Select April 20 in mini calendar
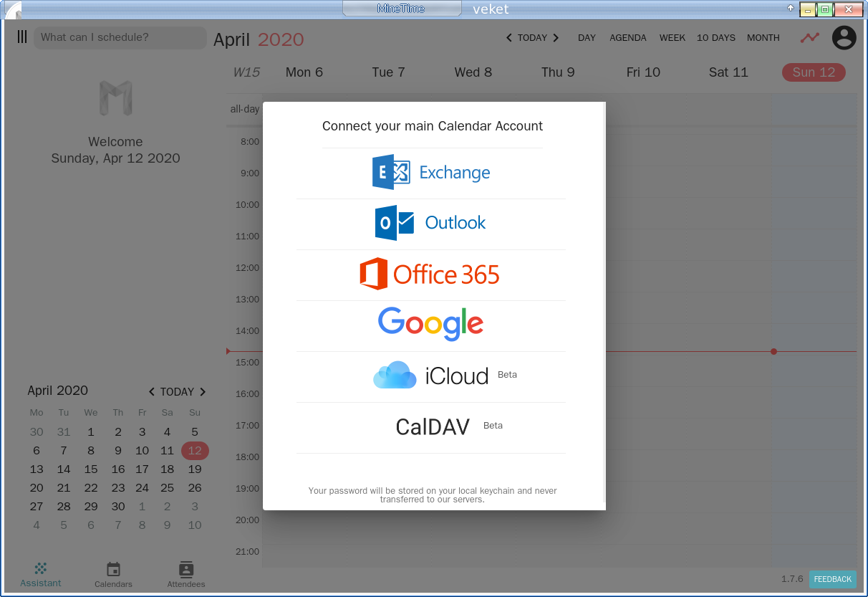 [x=37, y=488]
